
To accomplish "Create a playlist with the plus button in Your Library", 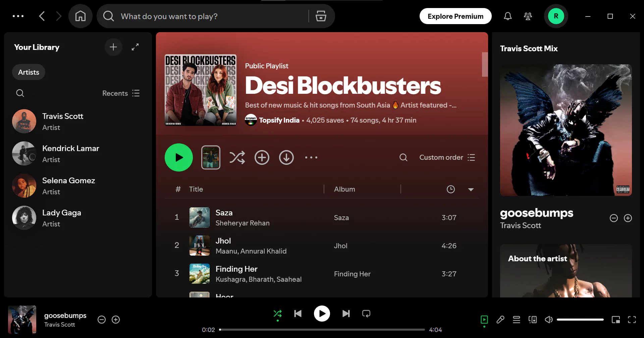I will tap(113, 47).
